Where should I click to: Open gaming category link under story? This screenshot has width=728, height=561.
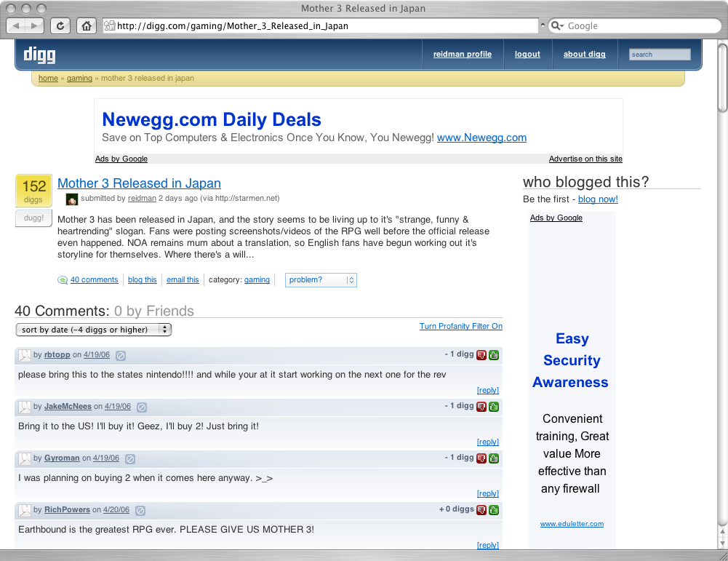click(257, 279)
